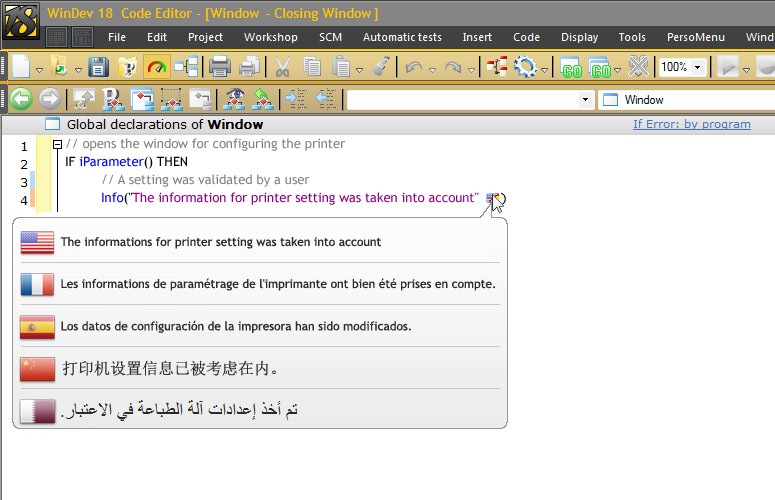This screenshot has height=500, width=775.
Task: Click the blue gear generate icon
Action: 525,67
